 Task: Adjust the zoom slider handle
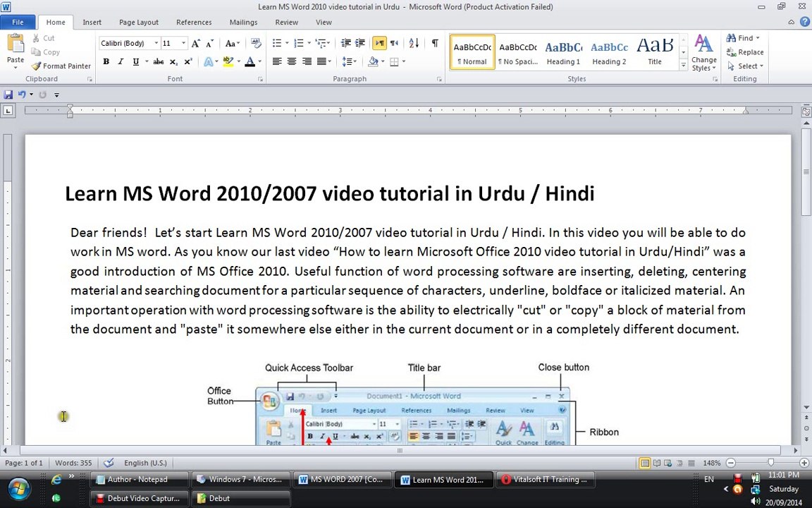tap(770, 462)
